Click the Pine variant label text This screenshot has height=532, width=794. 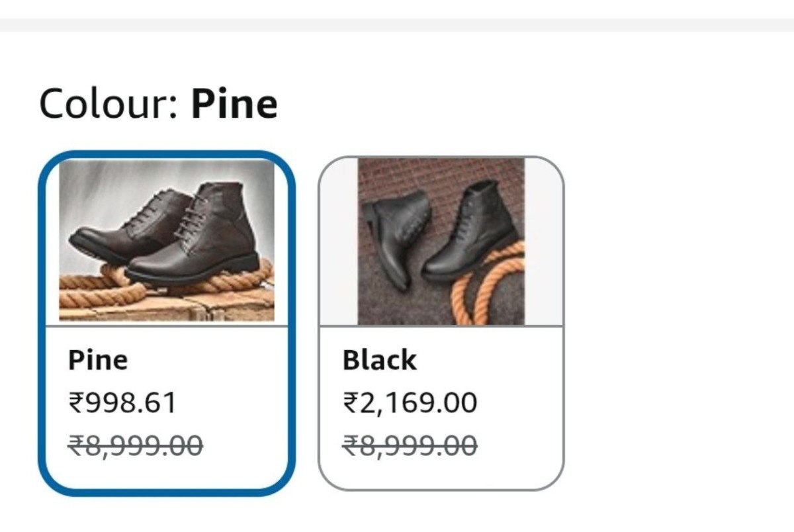pyautogui.click(x=99, y=359)
